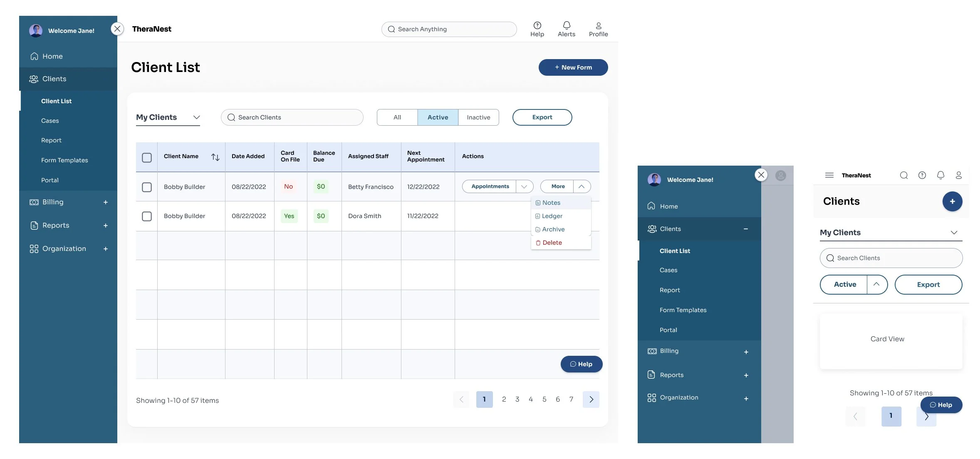This screenshot has height=459, width=980.
Task: Check the Dora Smith row checkbox
Action: [x=147, y=216]
